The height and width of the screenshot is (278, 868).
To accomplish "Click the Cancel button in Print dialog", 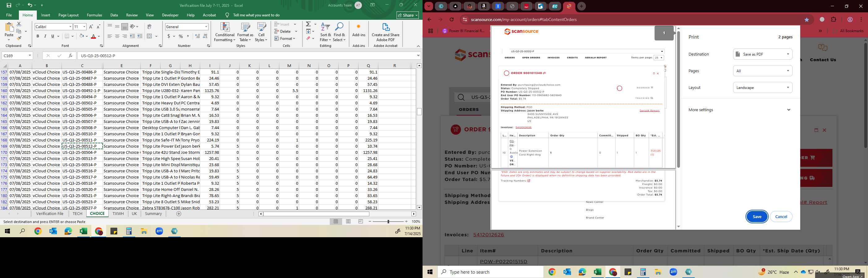I will (x=781, y=217).
